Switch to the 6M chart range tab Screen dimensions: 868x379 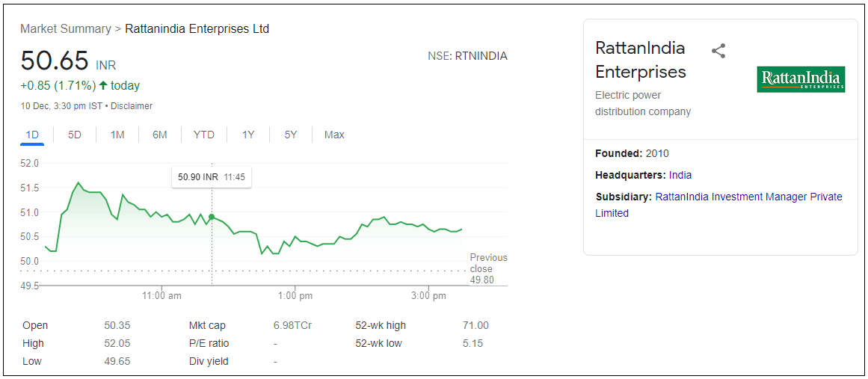[x=160, y=135]
